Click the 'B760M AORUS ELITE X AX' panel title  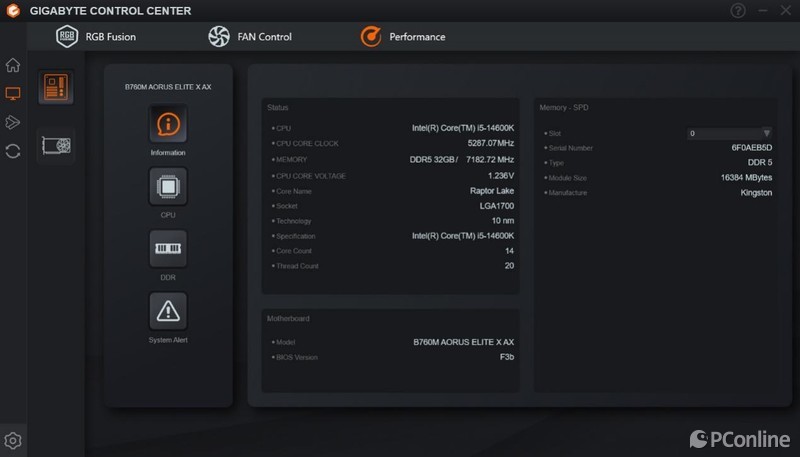point(168,87)
